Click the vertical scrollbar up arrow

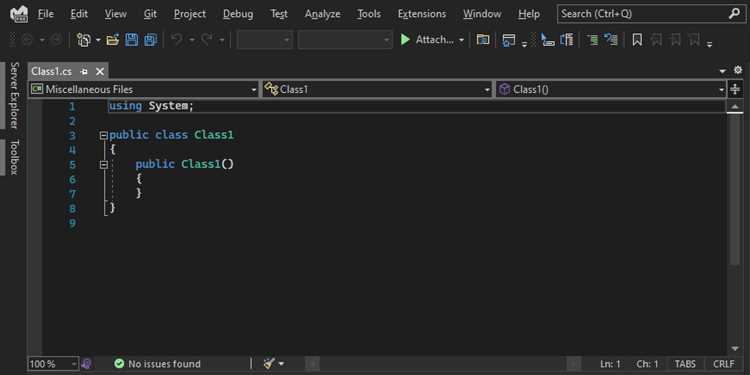coord(735,107)
